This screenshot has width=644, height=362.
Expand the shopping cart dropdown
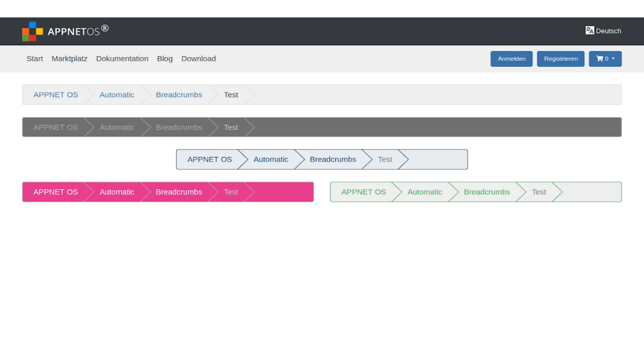pyautogui.click(x=605, y=58)
